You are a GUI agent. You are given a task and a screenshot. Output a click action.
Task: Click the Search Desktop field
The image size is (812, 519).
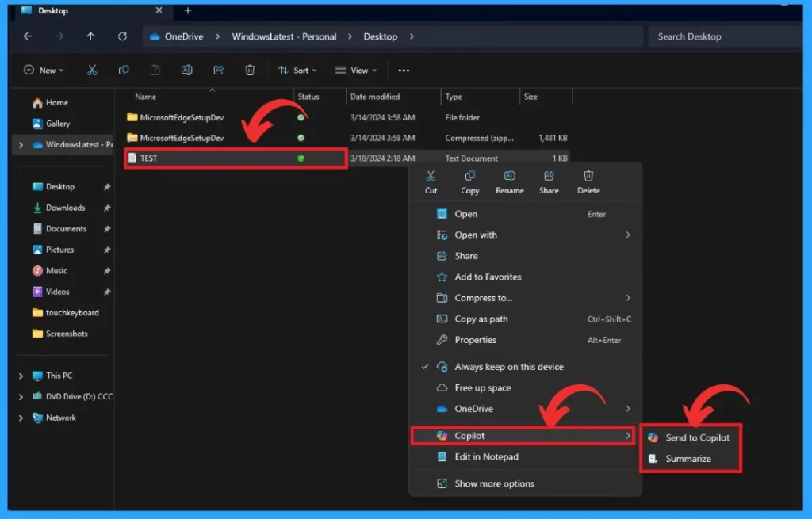pyautogui.click(x=725, y=36)
